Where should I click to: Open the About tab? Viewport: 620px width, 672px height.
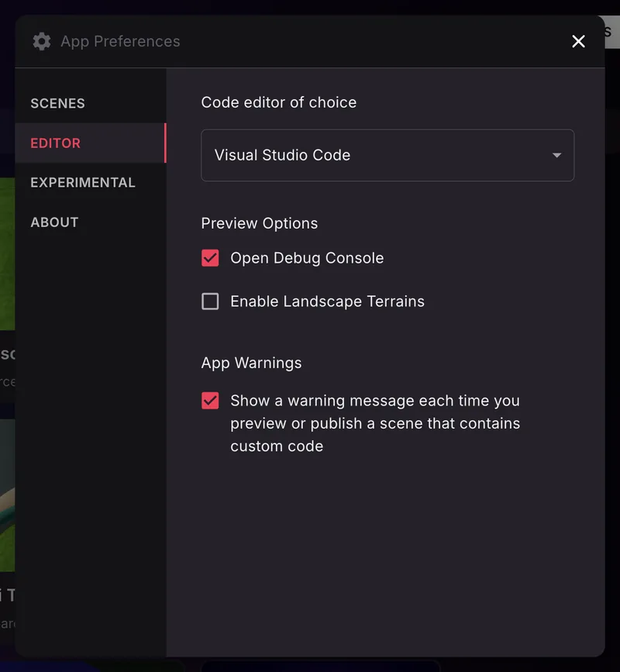click(x=91, y=222)
